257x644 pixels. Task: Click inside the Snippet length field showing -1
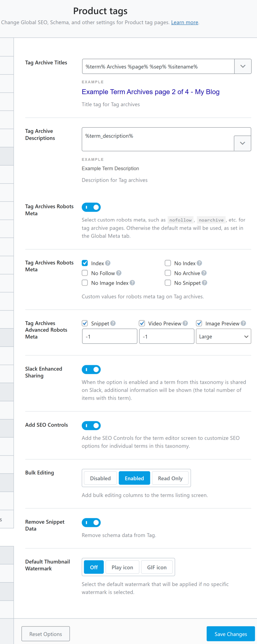click(109, 336)
